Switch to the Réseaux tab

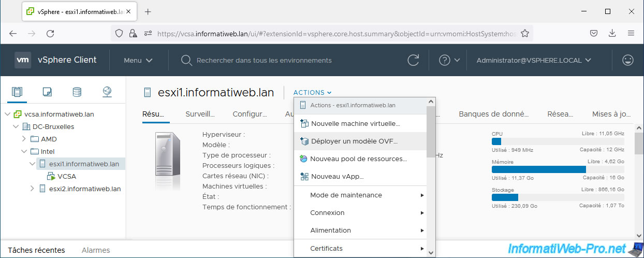coord(560,114)
